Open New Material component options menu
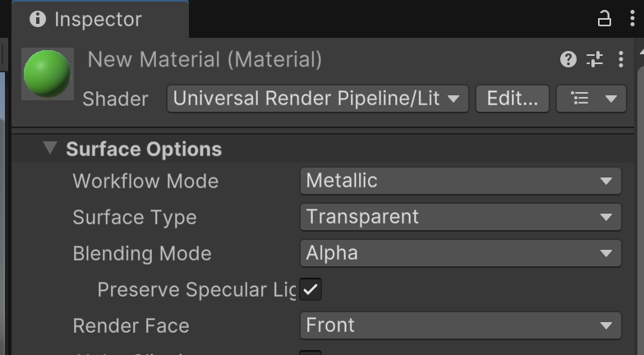Viewport: 644px width, 355px height. [x=621, y=59]
